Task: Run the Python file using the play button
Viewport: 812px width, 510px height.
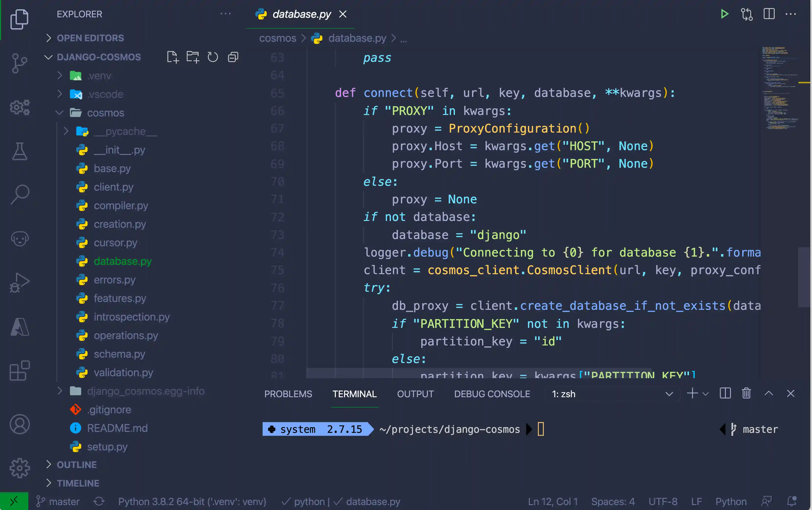Action: 724,14
